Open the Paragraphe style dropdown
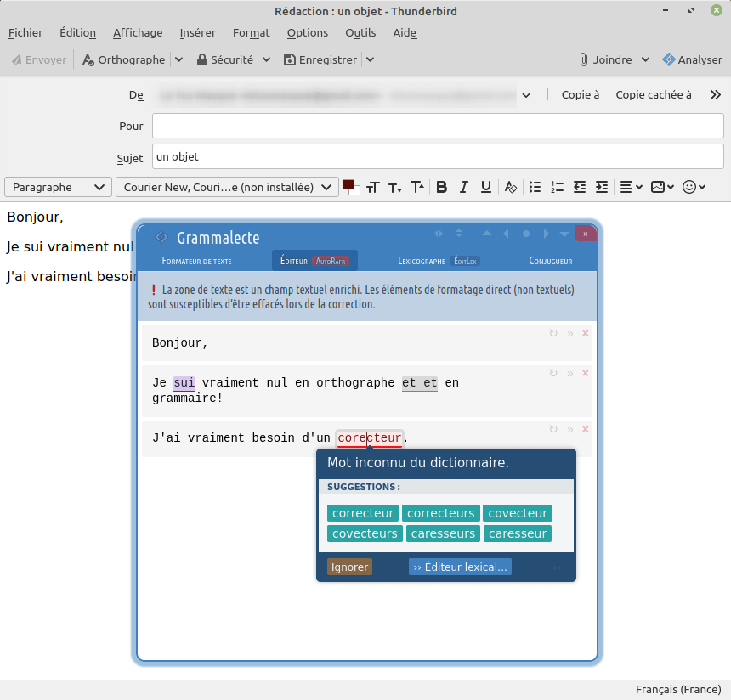 pyautogui.click(x=59, y=188)
